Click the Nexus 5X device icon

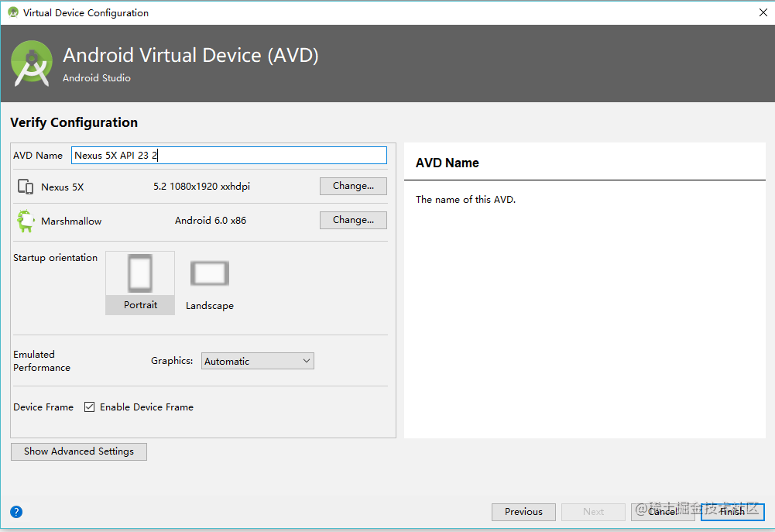[26, 187]
